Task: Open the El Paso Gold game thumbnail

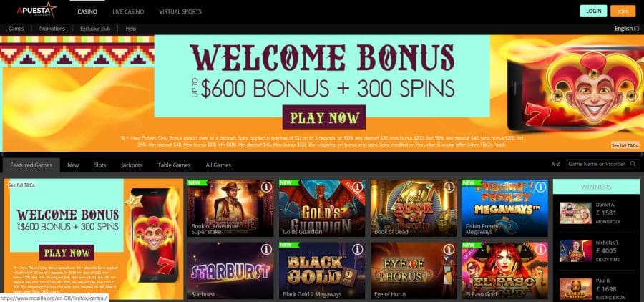Action: pyautogui.click(x=504, y=271)
